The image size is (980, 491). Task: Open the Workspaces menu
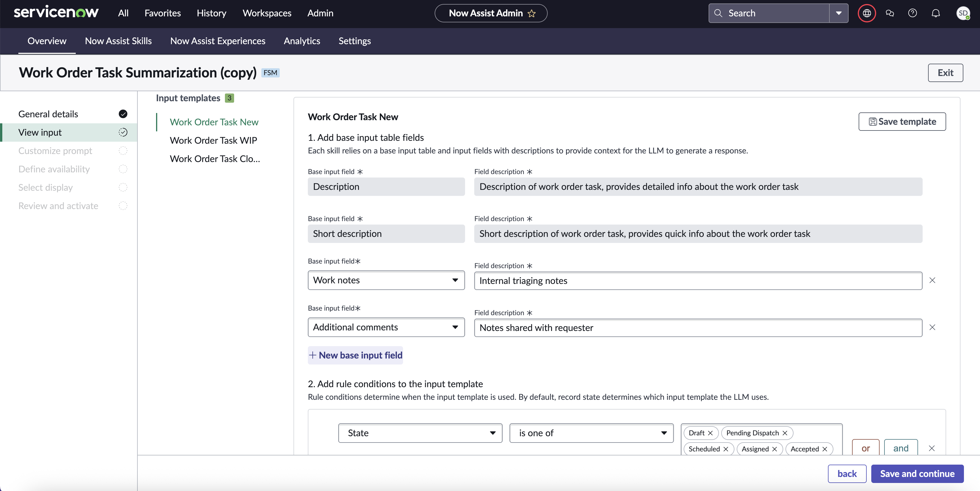267,13
